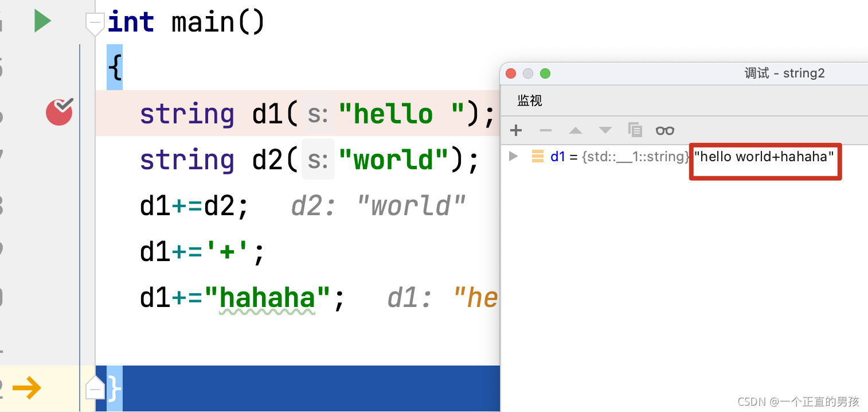
Task: Click the inline d1 value hint after hahaha
Action: point(443,297)
